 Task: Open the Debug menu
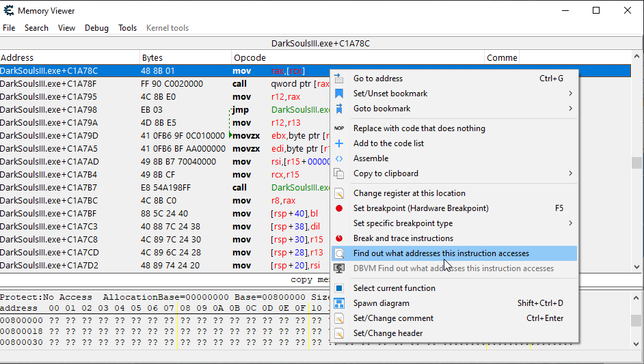96,28
